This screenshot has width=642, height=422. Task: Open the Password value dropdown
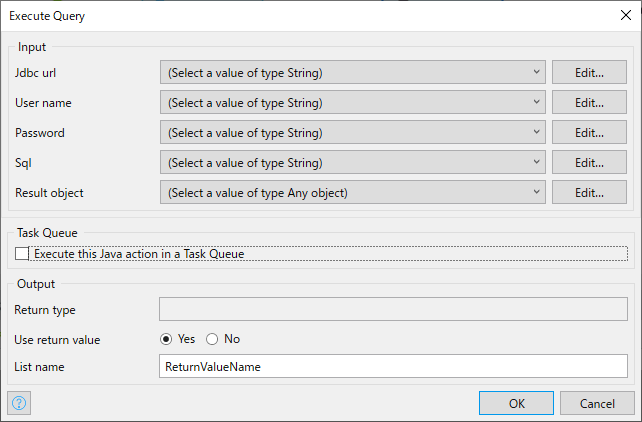click(x=353, y=133)
